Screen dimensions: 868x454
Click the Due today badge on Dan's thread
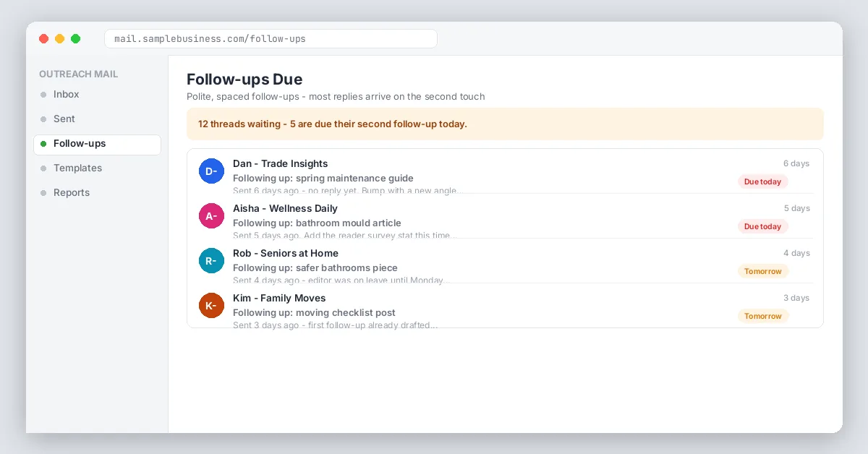tap(762, 182)
